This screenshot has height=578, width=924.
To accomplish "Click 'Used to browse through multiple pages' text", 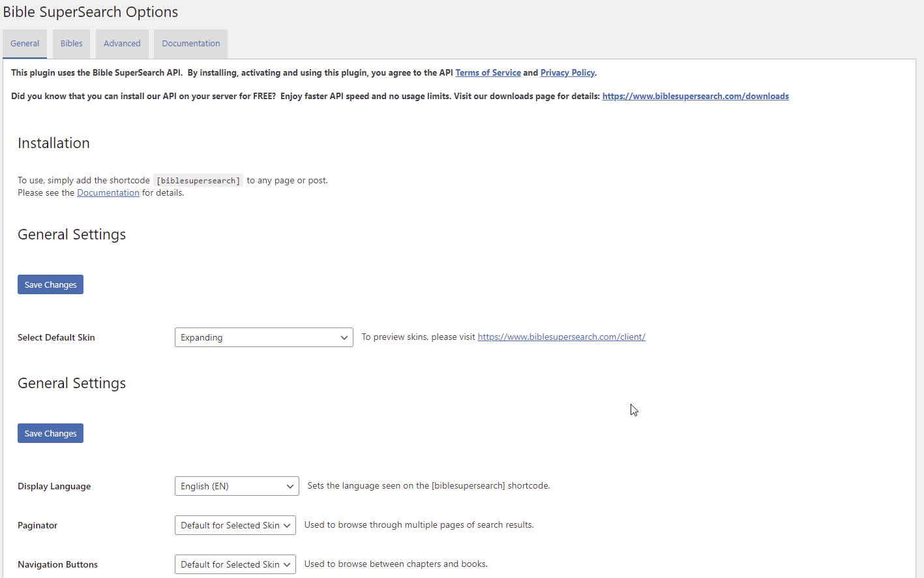I will [x=419, y=525].
